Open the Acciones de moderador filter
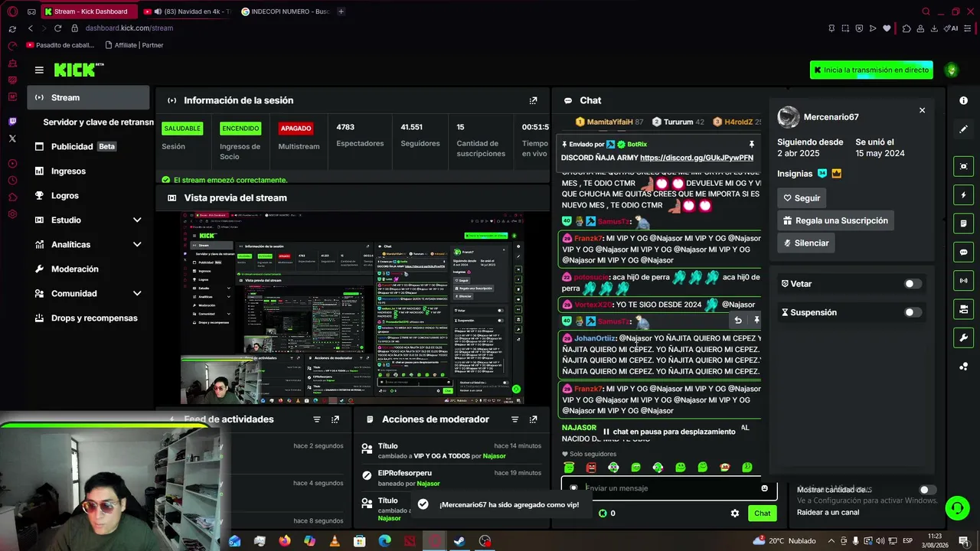Viewport: 980px width, 551px height. (x=514, y=419)
